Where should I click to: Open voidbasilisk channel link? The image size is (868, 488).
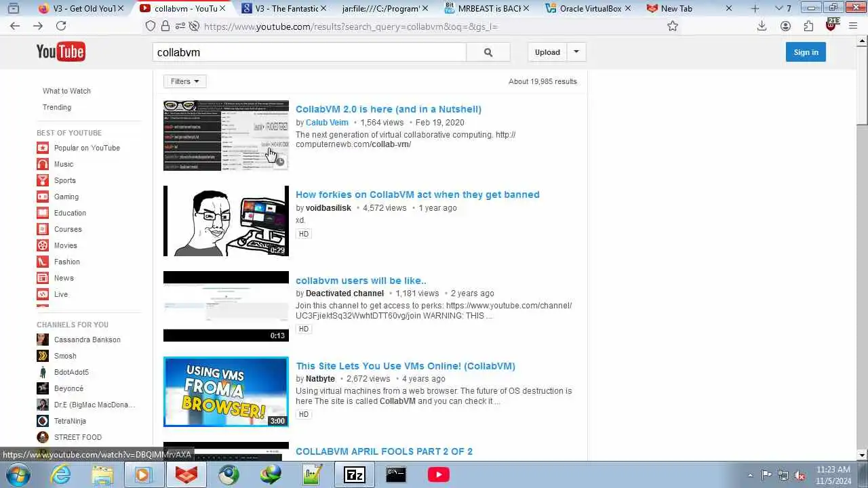click(x=328, y=208)
